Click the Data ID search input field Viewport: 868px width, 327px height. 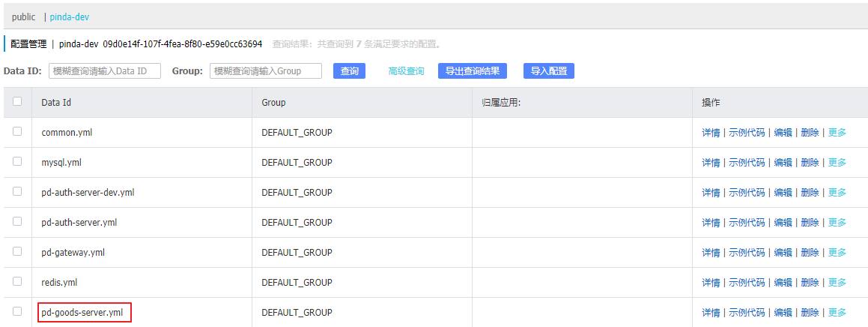pyautogui.click(x=104, y=71)
